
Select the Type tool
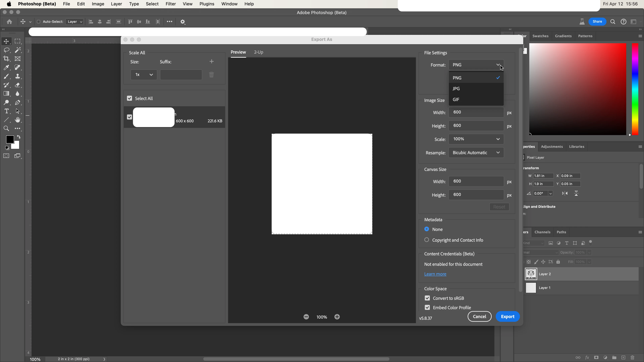[7, 111]
